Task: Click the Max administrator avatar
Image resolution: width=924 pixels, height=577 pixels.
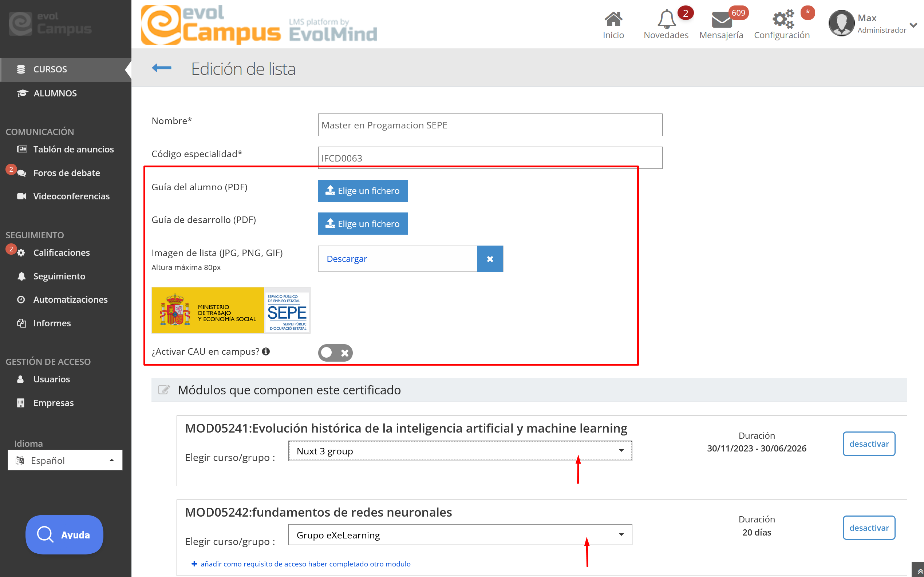Action: (x=841, y=23)
